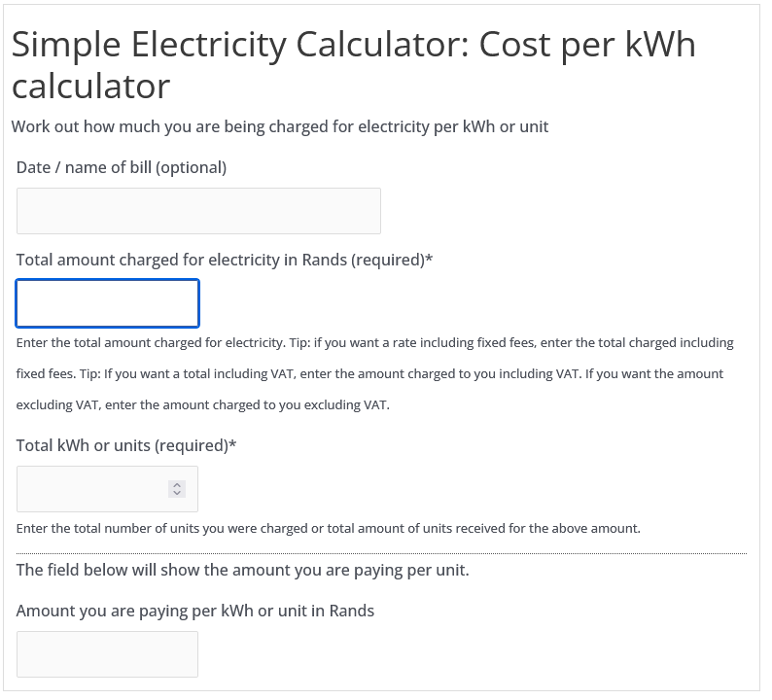
Task: Click inside the Total kWh or units field
Action: [92, 489]
